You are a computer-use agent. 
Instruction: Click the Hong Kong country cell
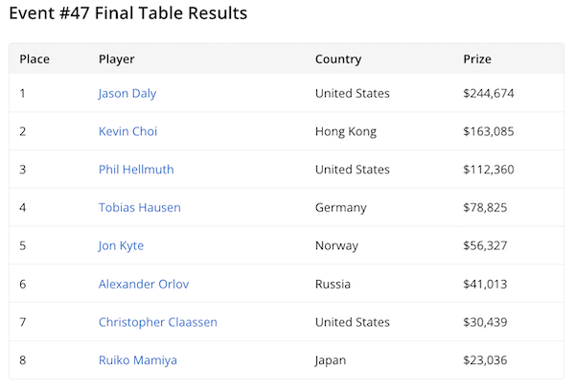pos(345,131)
